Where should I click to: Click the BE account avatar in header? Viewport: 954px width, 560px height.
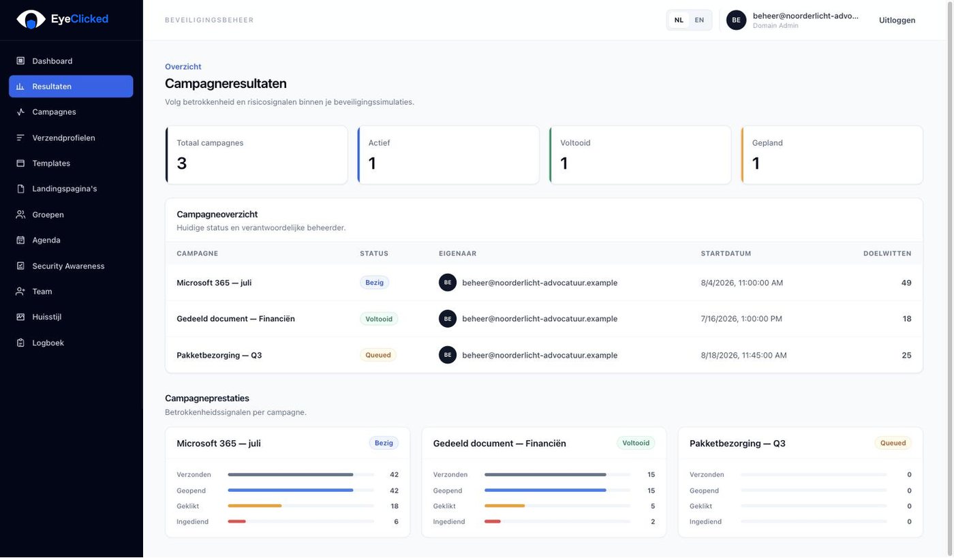point(736,20)
